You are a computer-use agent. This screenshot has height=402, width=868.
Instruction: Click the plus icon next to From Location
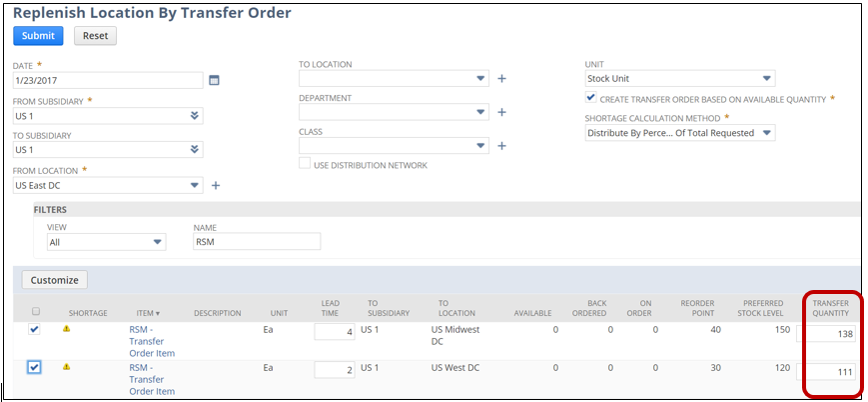click(216, 185)
